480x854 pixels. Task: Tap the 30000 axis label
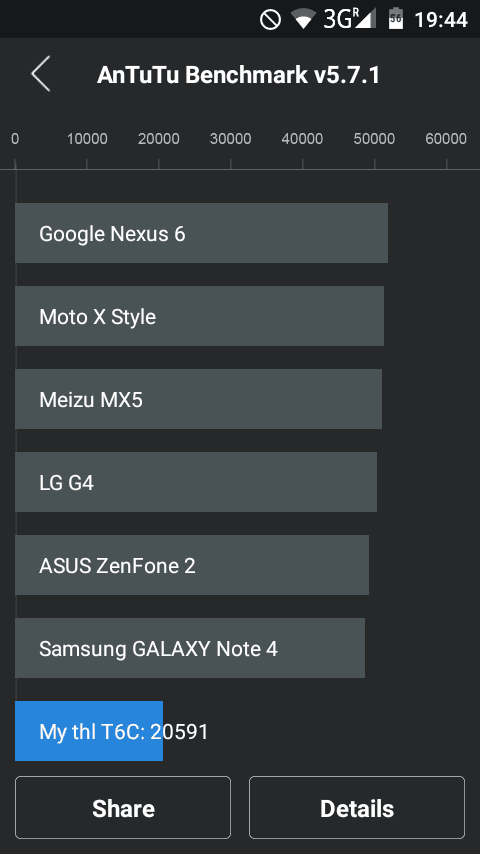pyautogui.click(x=230, y=139)
